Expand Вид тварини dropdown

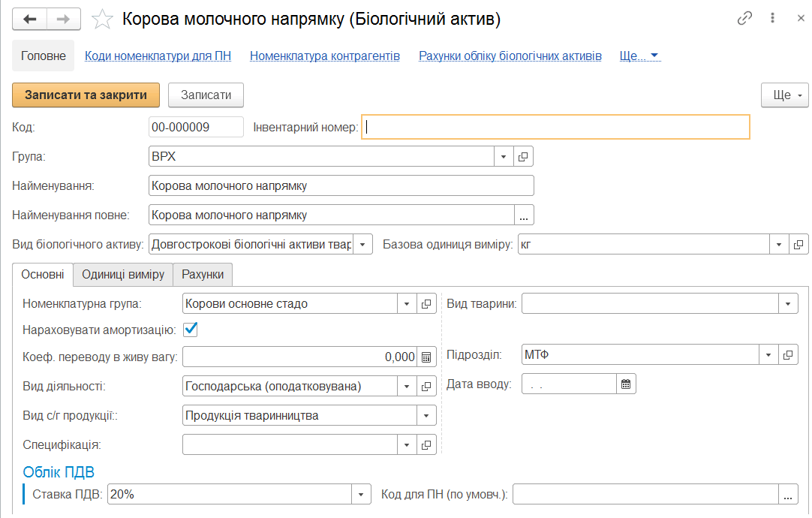(x=788, y=303)
